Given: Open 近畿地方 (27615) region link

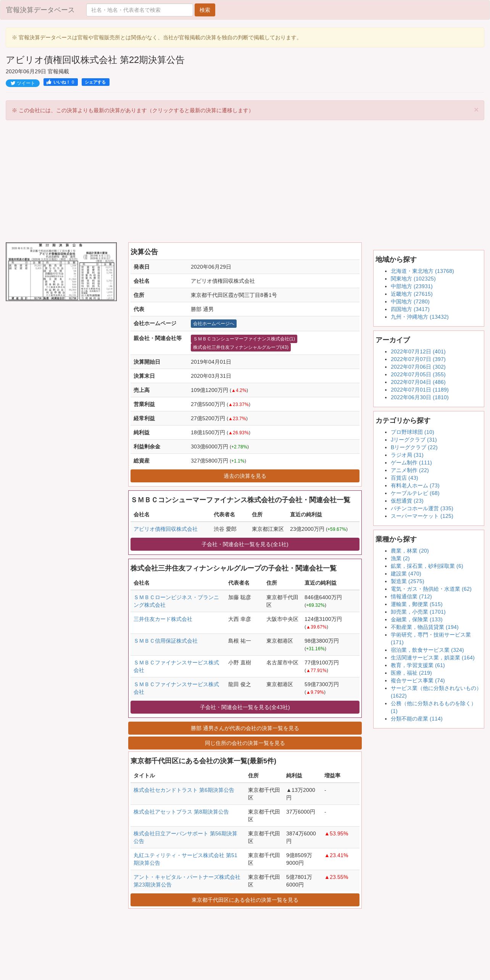Looking at the screenshot, I should coord(411,294).
